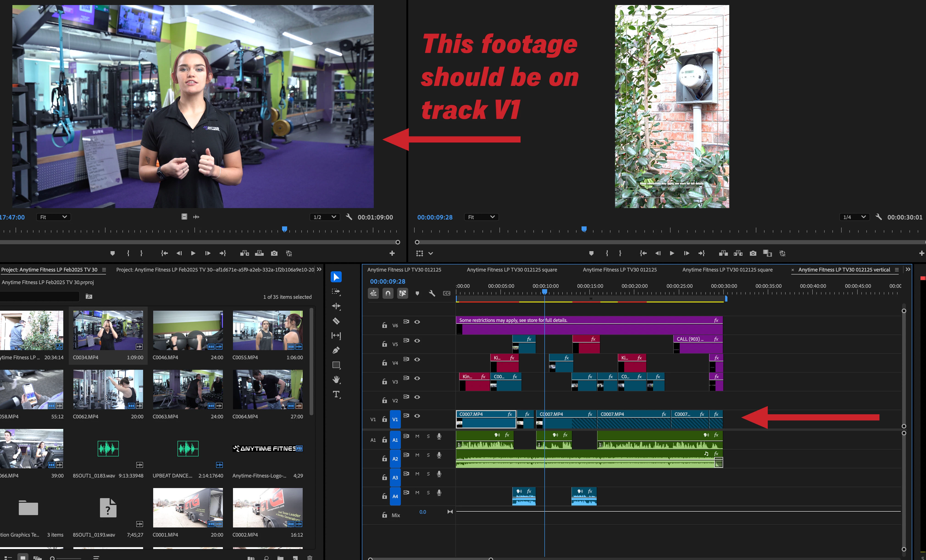The image size is (926, 560).
Task: Open Source monitor 1/2 resolution dropdown
Action: tap(324, 217)
